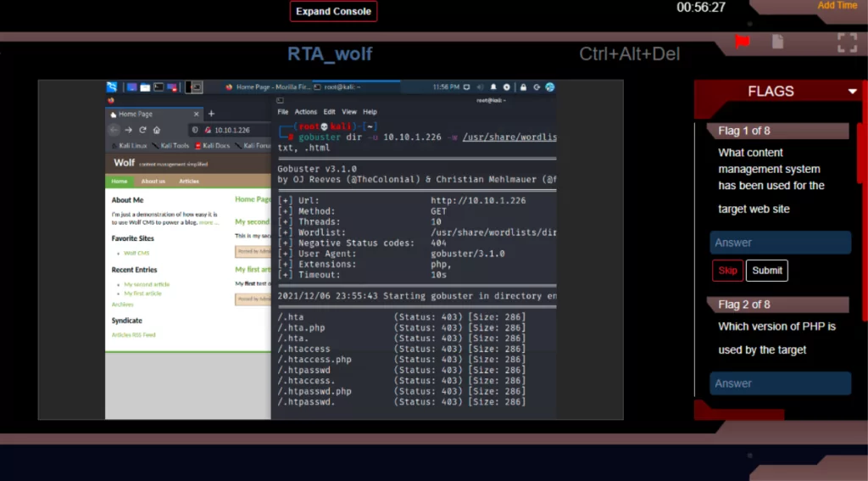
Task: Click Ctrl+Alt+Del button
Action: [630, 53]
